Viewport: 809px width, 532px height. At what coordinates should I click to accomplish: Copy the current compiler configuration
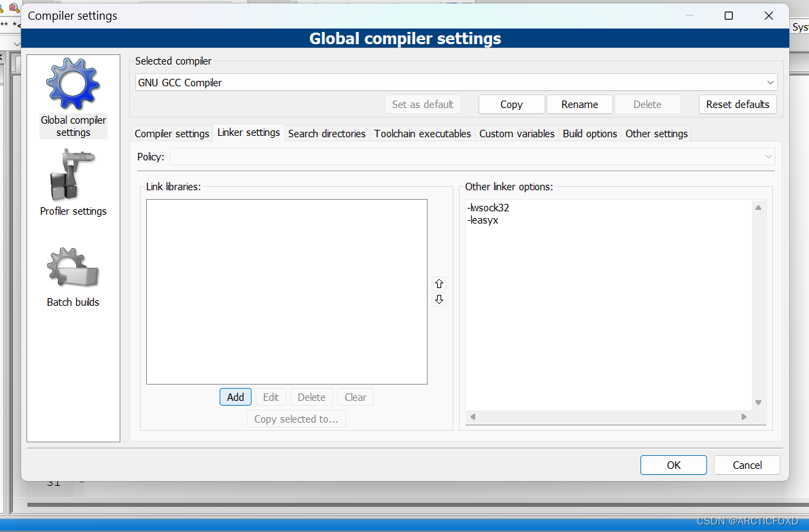point(511,104)
